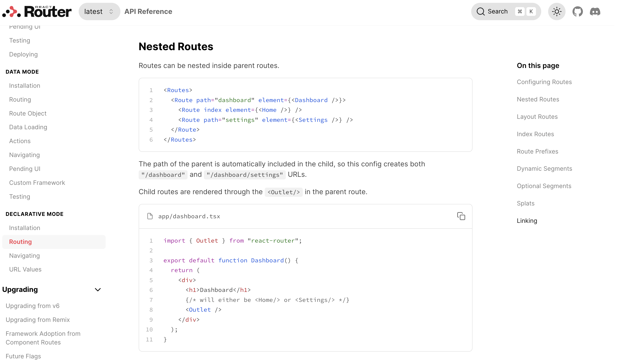Open Data Loading under Data Mode
Image resolution: width=629 pixels, height=364 pixels.
pyautogui.click(x=28, y=127)
